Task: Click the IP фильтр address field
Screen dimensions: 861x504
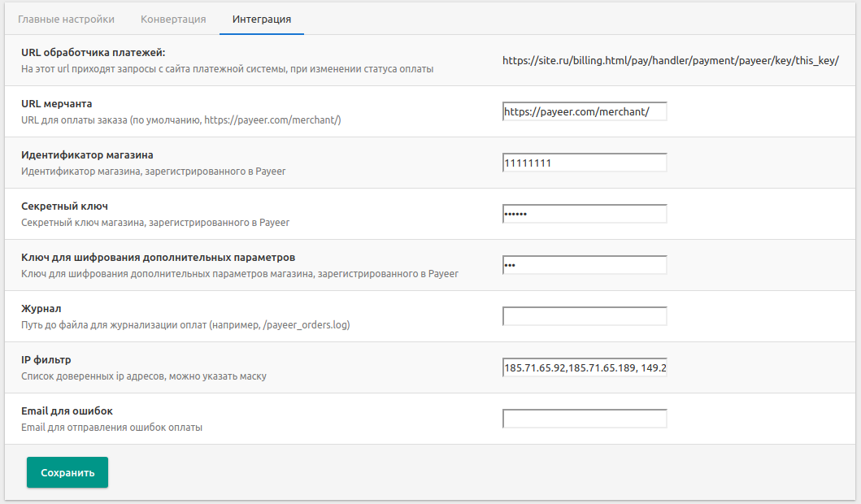Action: [585, 367]
